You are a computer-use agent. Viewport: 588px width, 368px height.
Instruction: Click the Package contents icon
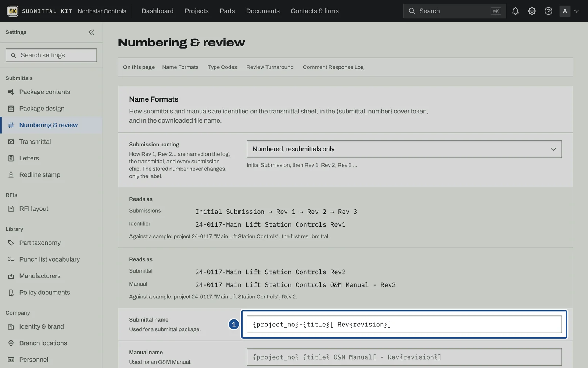click(11, 92)
